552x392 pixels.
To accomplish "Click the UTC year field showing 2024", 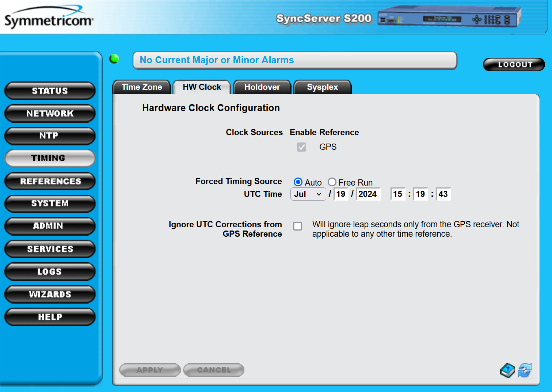I will click(x=368, y=194).
